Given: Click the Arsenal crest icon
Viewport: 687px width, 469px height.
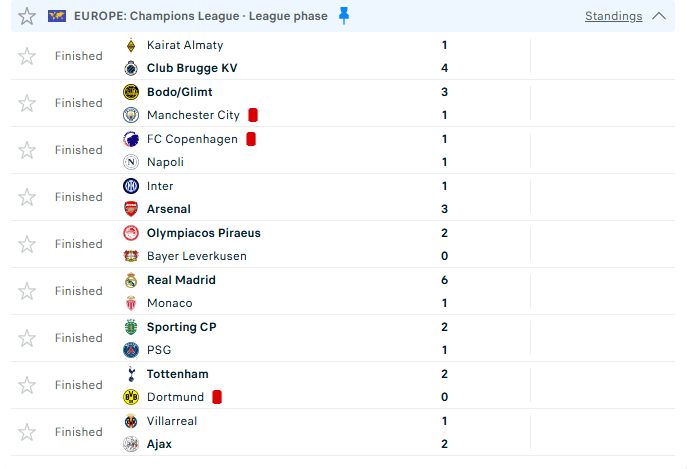Looking at the screenshot, I should pyautogui.click(x=130, y=209).
